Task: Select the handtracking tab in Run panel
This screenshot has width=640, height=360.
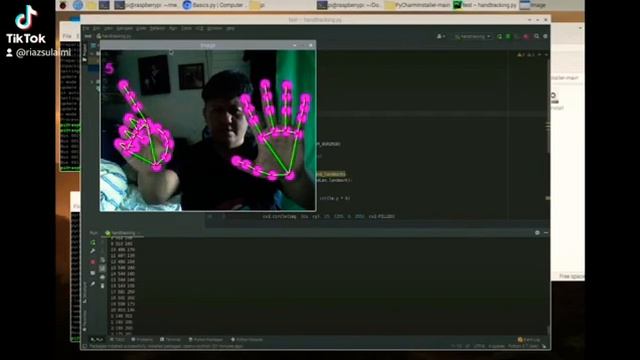Action: click(x=122, y=233)
